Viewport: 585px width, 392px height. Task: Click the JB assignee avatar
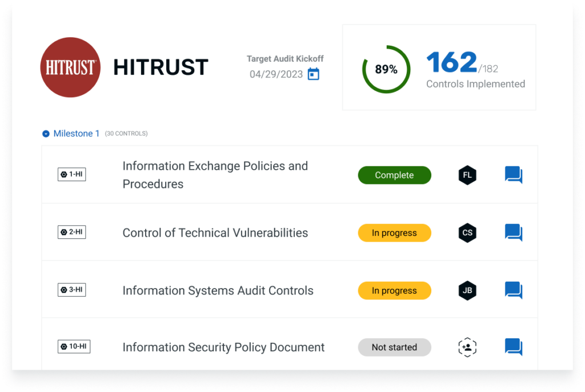467,290
